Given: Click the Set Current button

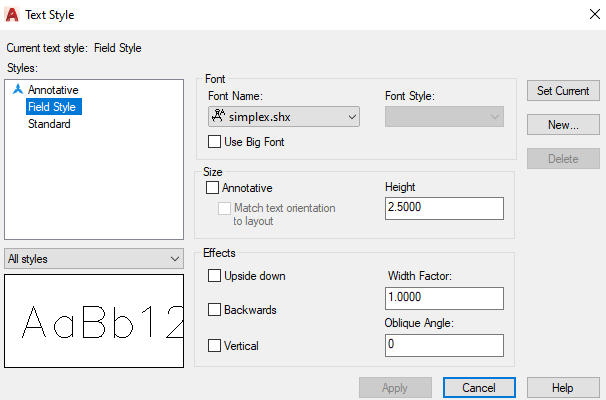Looking at the screenshot, I should coord(563,91).
